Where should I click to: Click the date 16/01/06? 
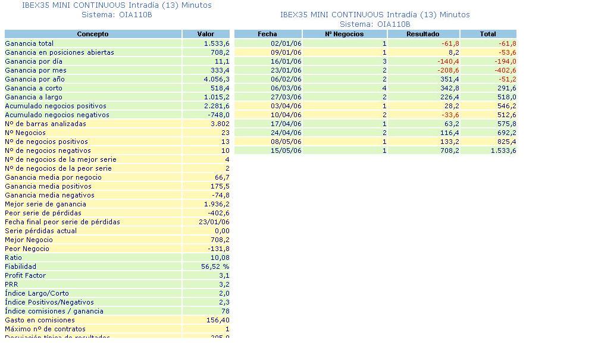286,61
